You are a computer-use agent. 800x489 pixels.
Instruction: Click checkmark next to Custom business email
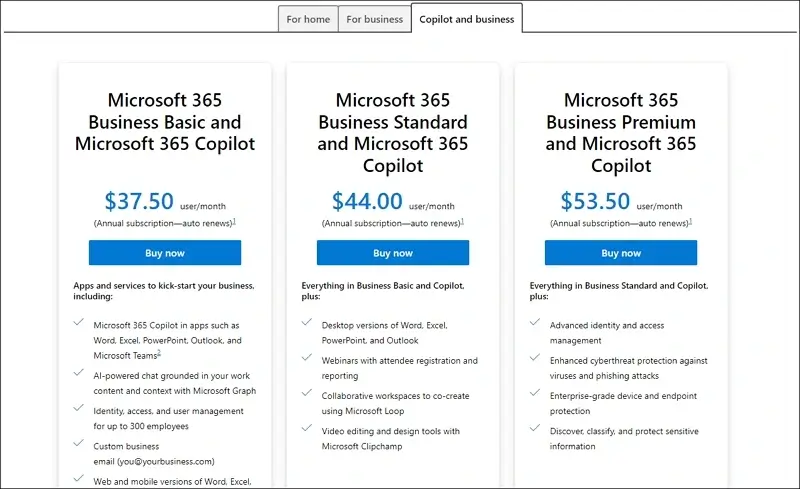[x=79, y=443]
